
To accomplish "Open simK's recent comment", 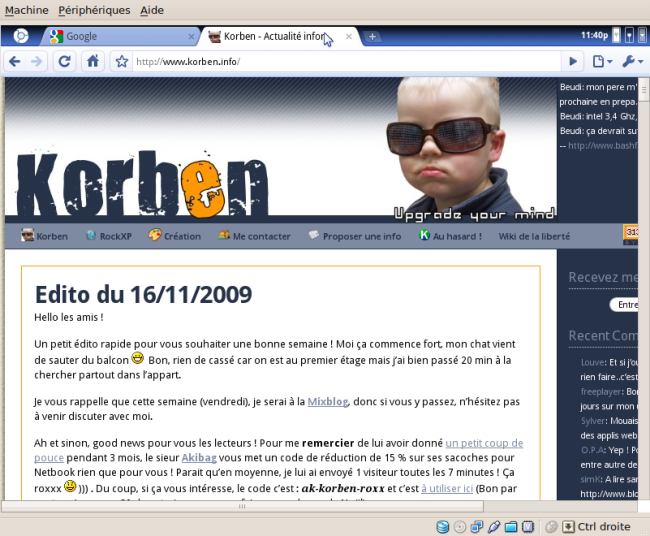I will click(x=591, y=479).
